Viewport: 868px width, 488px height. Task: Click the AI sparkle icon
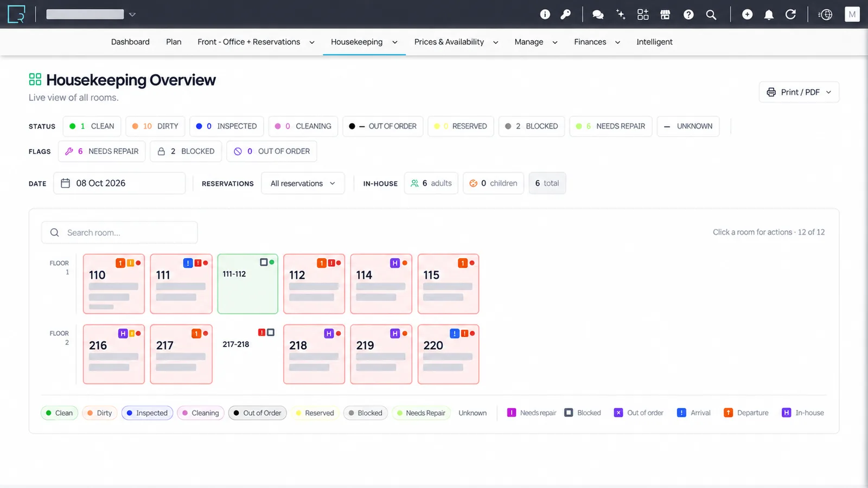coord(621,15)
